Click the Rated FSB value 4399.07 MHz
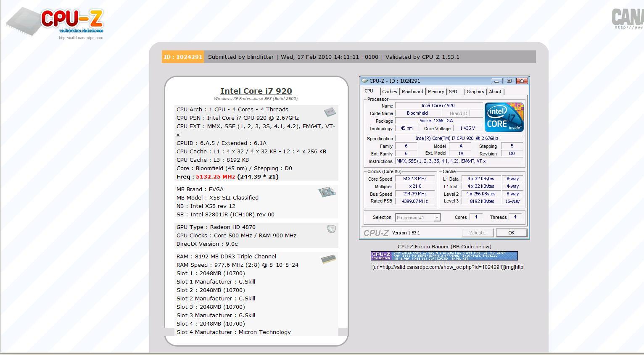 (x=415, y=202)
